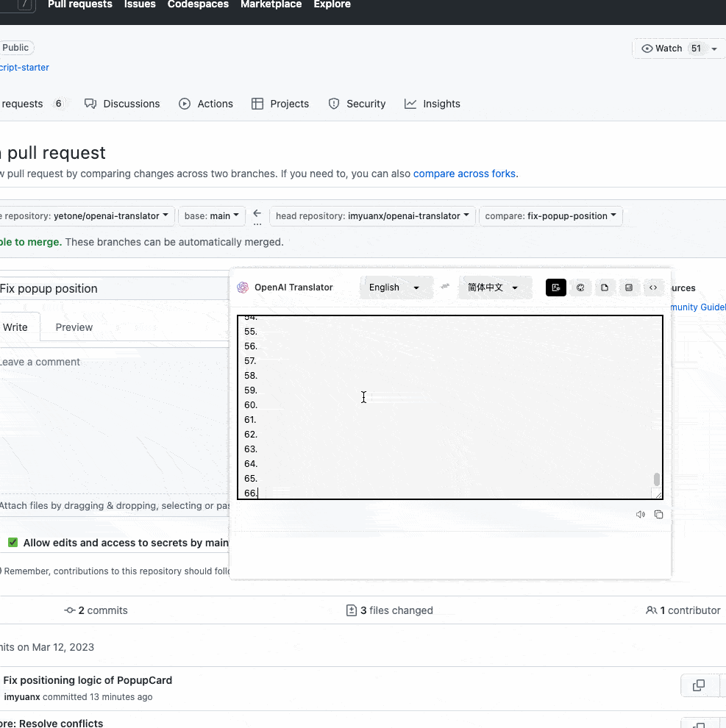Viewport: 726px width, 728px height.
Task: Change the base: main branch dropdown
Action: point(212,215)
